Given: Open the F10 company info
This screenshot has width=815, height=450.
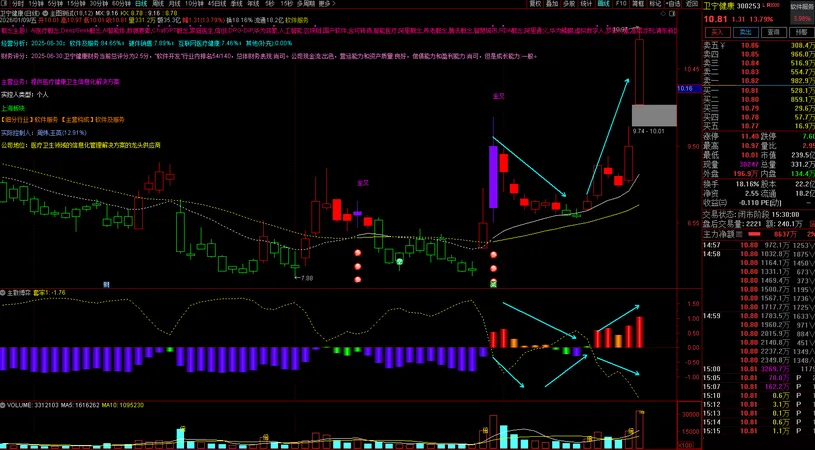Looking at the screenshot, I should (x=620, y=4).
